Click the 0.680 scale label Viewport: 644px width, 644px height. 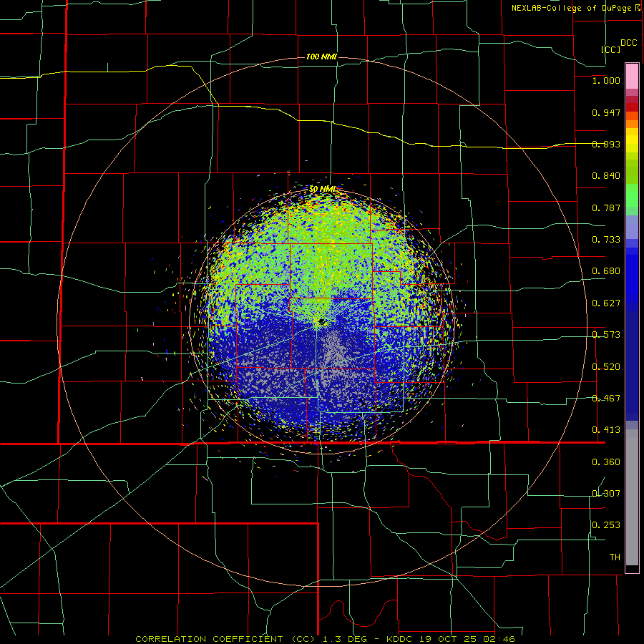[606, 271]
